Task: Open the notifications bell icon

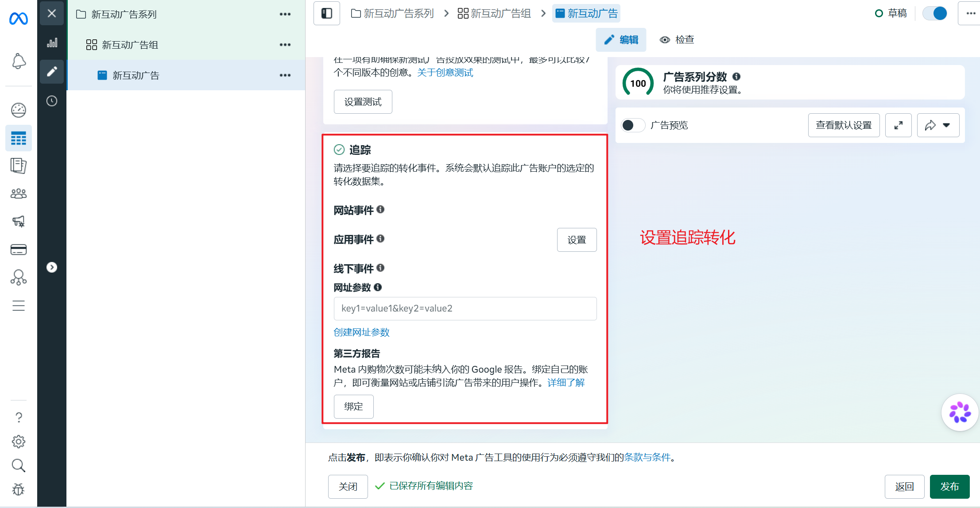Action: (19, 61)
